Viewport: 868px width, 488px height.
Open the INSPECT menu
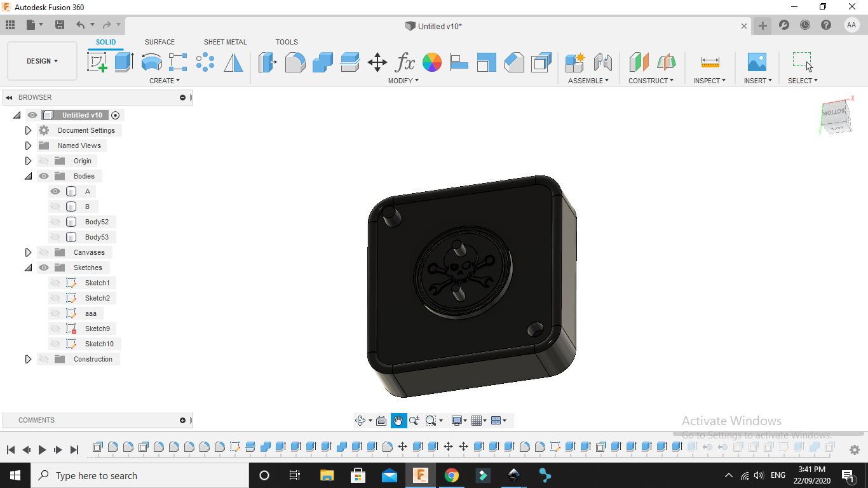point(709,81)
